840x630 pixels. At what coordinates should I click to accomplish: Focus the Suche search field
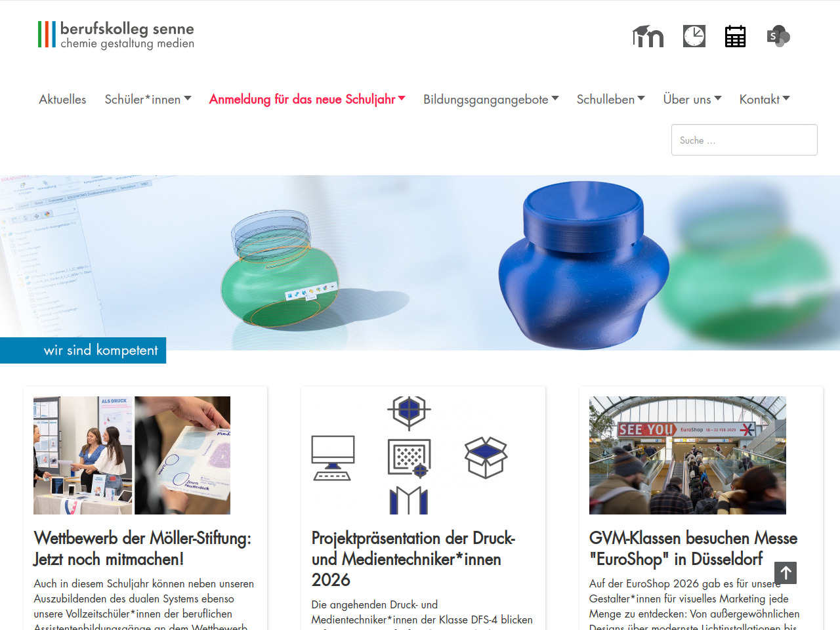click(744, 140)
